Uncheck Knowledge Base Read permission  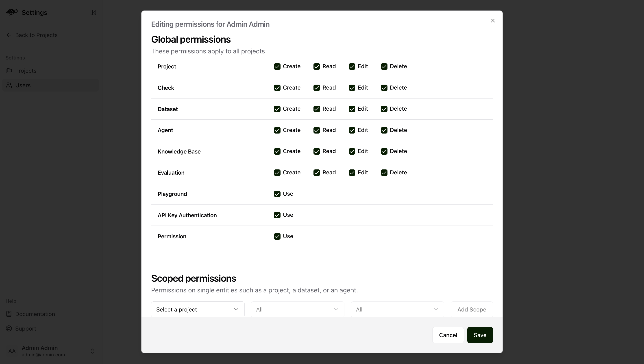pyautogui.click(x=316, y=151)
